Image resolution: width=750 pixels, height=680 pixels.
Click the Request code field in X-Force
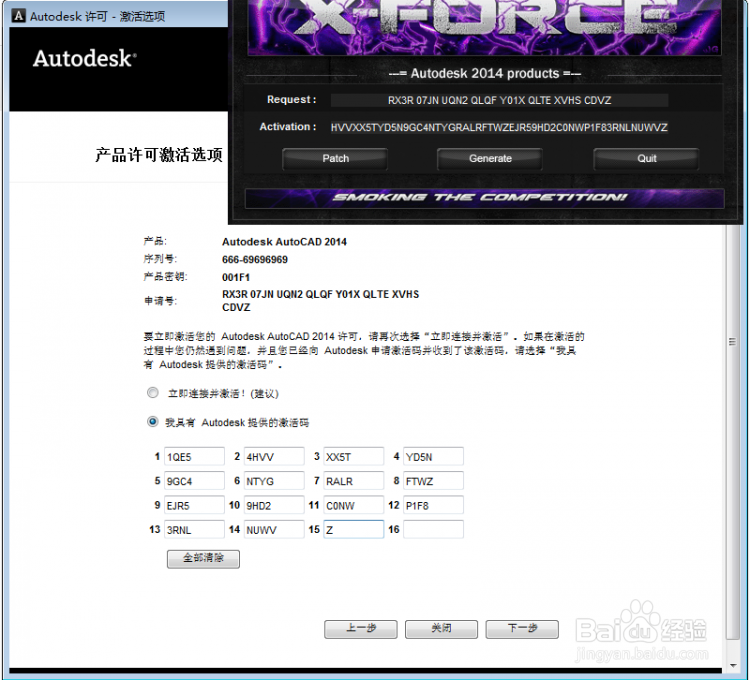click(499, 100)
